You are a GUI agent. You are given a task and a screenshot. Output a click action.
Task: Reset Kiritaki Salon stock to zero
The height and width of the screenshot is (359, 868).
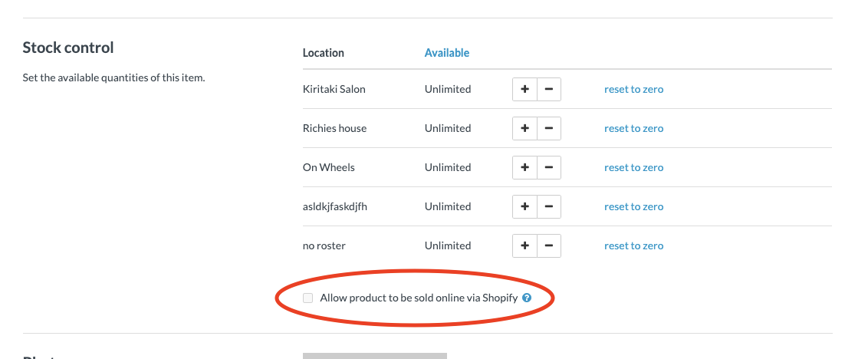point(633,89)
